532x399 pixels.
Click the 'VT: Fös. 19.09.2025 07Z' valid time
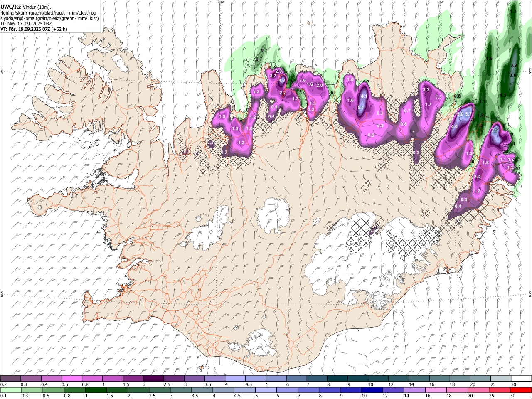[x=25, y=29]
